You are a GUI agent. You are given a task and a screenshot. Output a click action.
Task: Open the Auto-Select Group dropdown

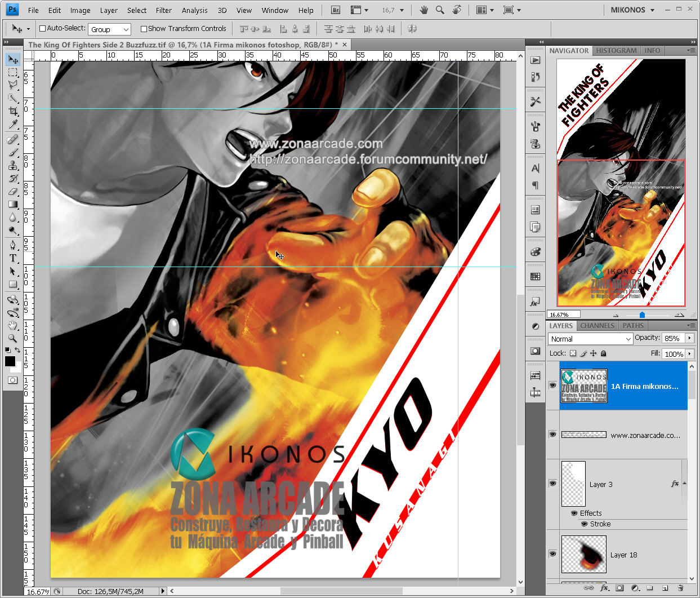[110, 29]
